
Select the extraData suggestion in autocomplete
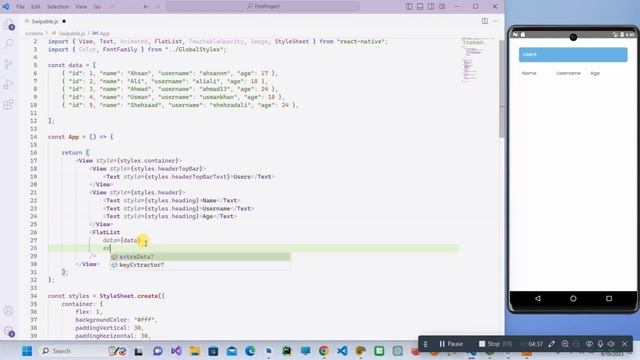coord(200,257)
